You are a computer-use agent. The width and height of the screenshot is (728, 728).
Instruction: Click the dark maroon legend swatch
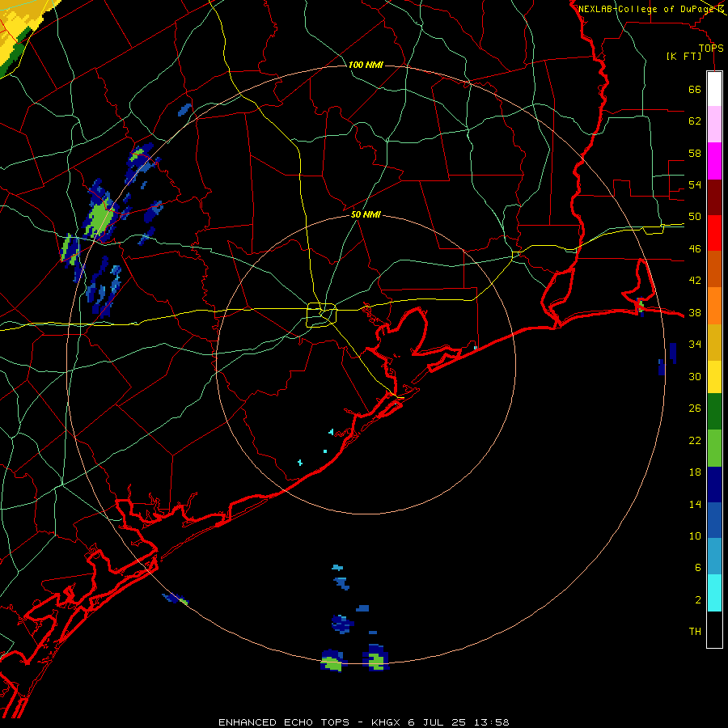(x=714, y=197)
